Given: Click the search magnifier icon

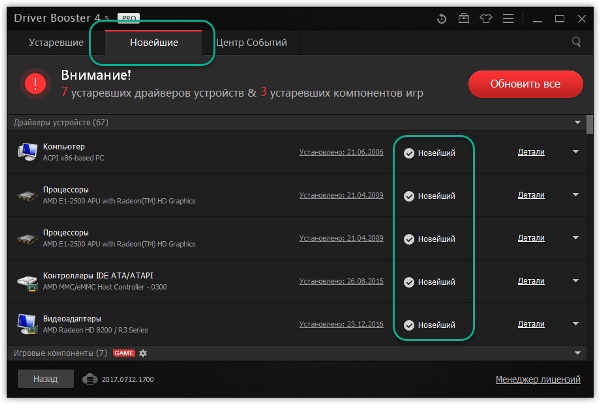Looking at the screenshot, I should click(576, 42).
